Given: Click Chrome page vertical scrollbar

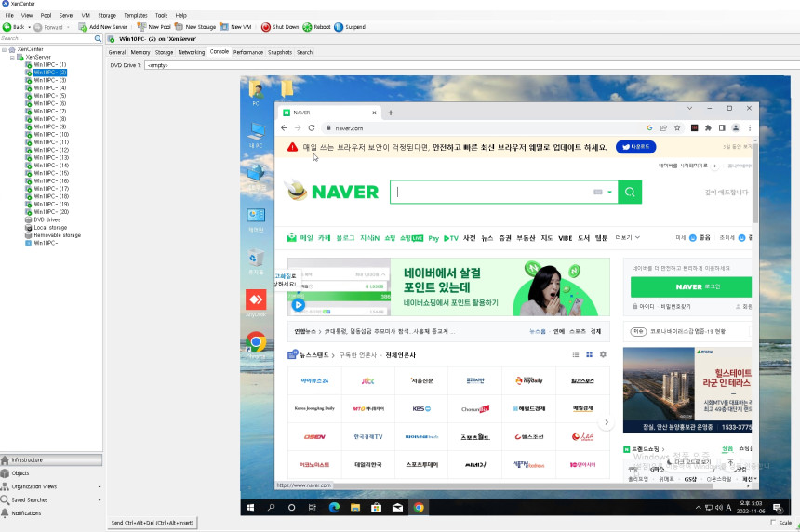Looking at the screenshot, I should 755,183.
